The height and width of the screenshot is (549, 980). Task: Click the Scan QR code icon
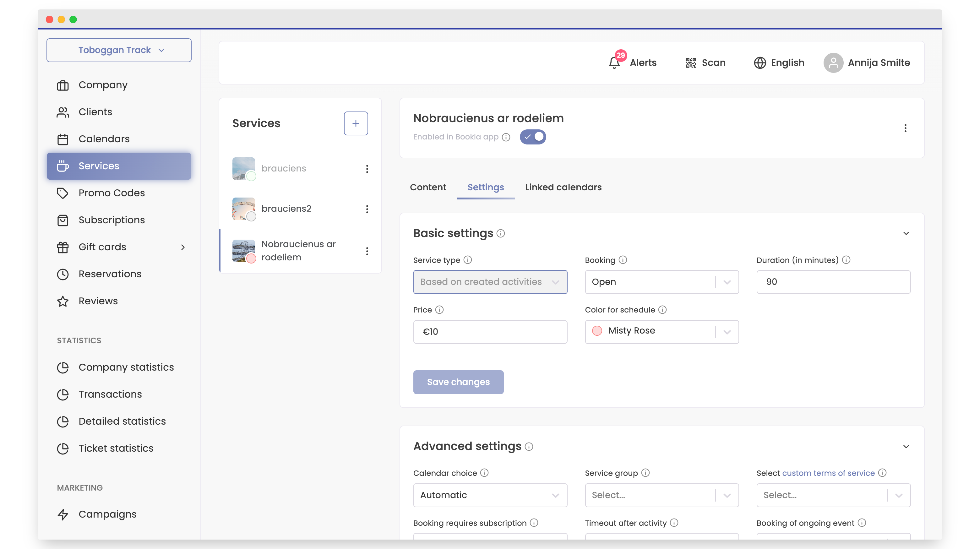[x=690, y=63]
